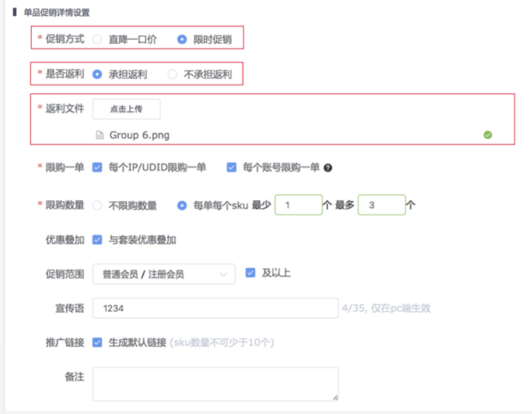The image size is (532, 414).
Task: Uncheck 与套装优惠叠加 checkbox
Action: click(x=97, y=239)
